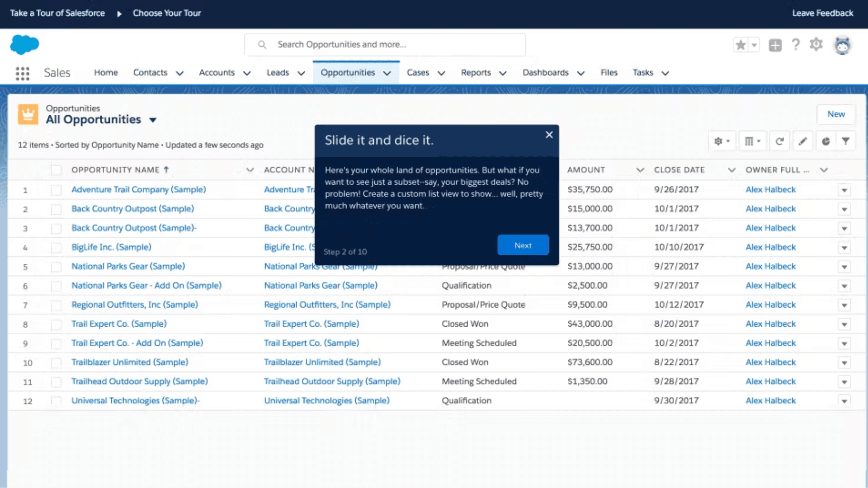The width and height of the screenshot is (868, 488).
Task: Expand the Contacts tab chevron
Action: coord(179,73)
